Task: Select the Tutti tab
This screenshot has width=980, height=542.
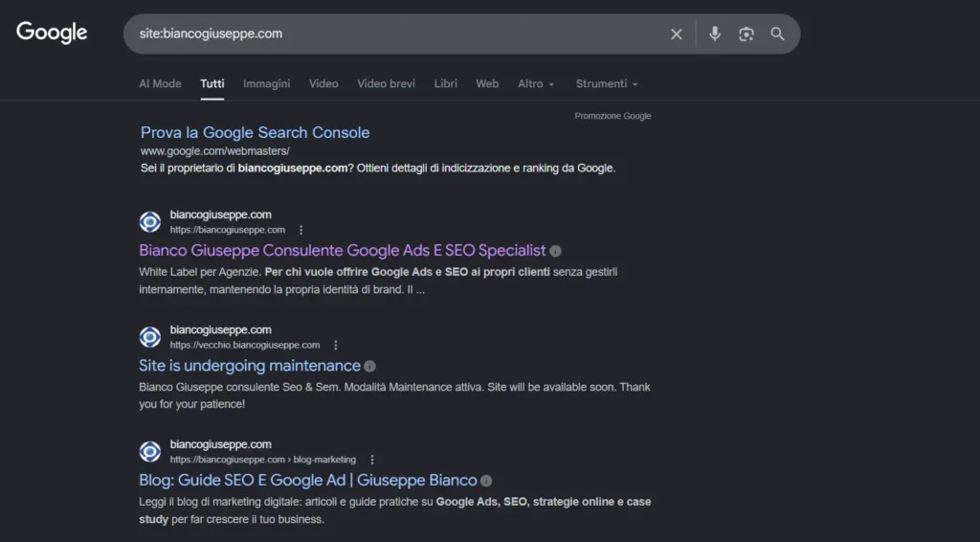Action: point(212,83)
